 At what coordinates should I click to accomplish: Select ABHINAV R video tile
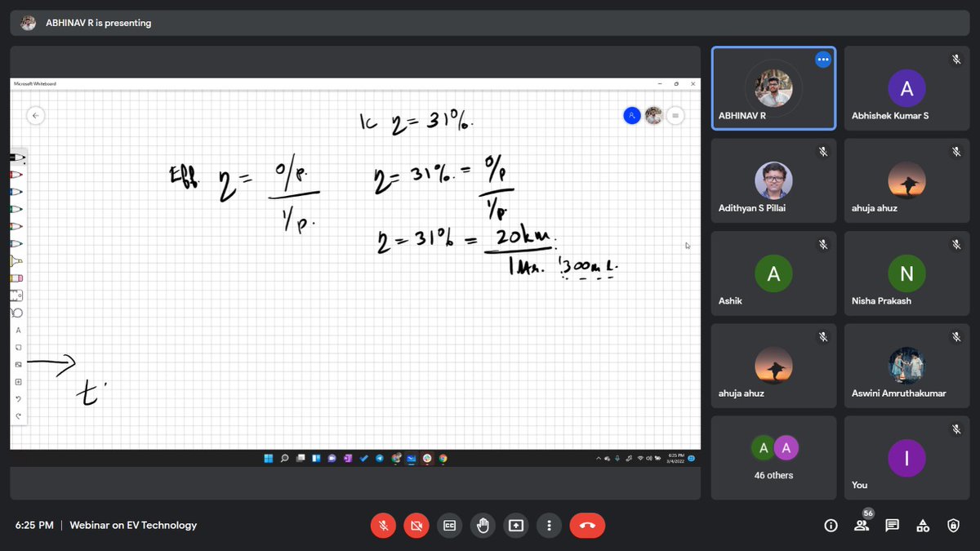[773, 88]
